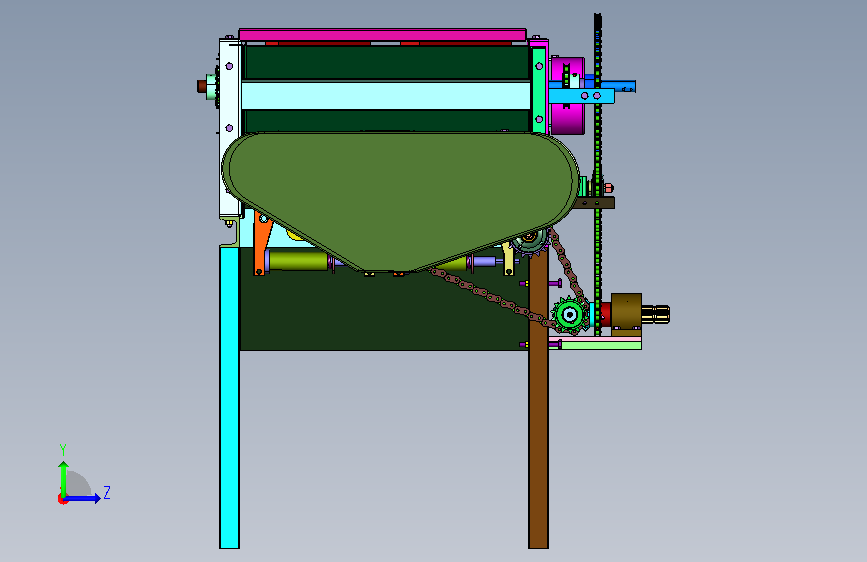This screenshot has width=867, height=562.
Task: Select the brass bearing housing at right
Action: click(x=626, y=313)
